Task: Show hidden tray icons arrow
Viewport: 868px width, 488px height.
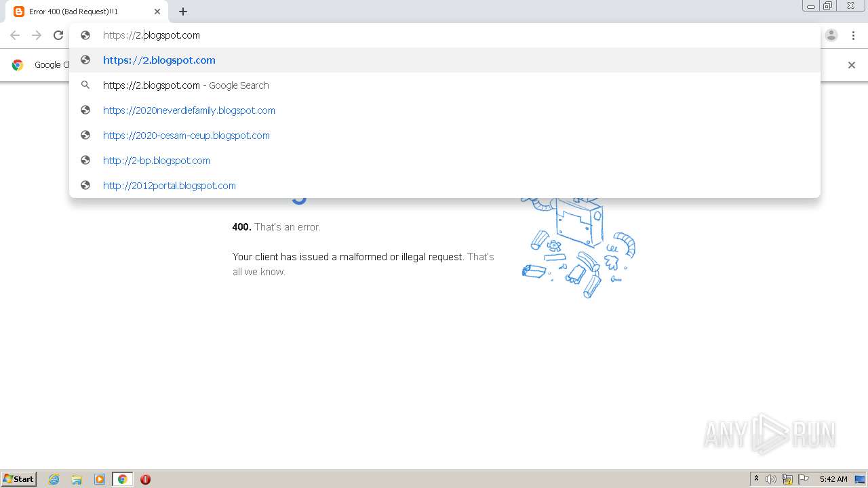Action: tap(756, 479)
